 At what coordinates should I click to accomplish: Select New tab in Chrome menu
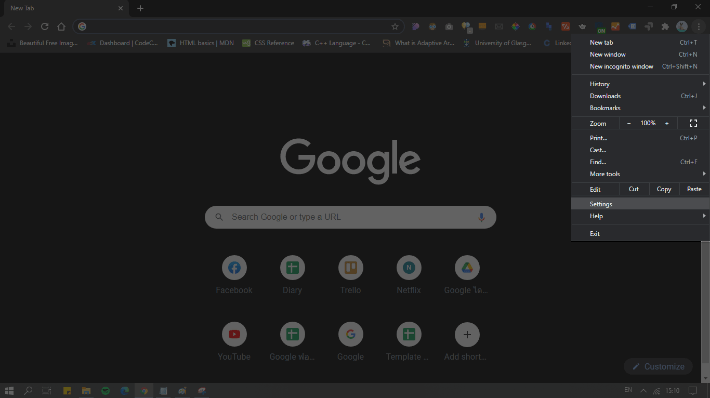tap(640, 43)
